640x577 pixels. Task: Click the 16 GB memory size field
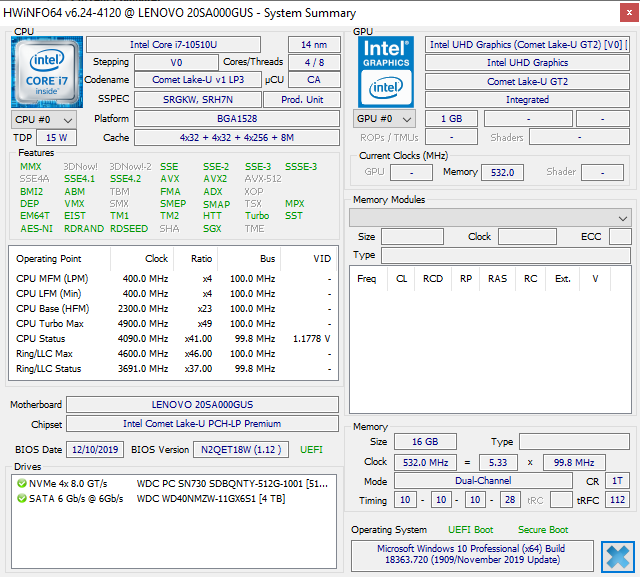pyautogui.click(x=425, y=442)
